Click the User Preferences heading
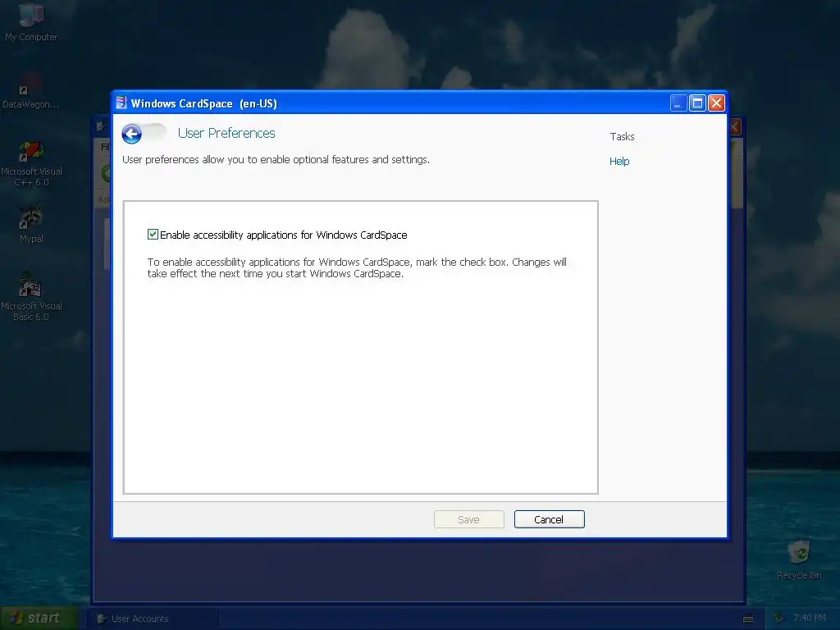This screenshot has height=630, width=840. coord(226,134)
